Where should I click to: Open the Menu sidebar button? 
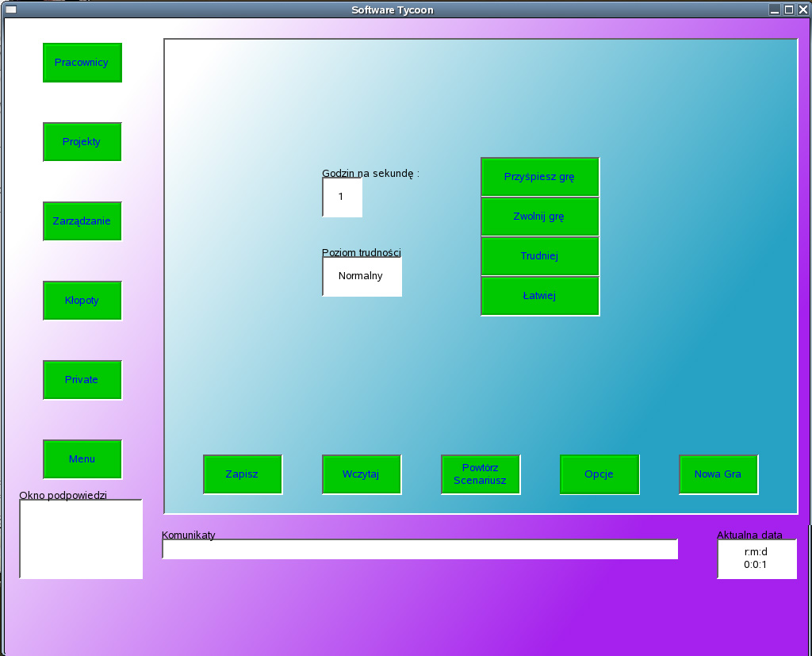(82, 459)
